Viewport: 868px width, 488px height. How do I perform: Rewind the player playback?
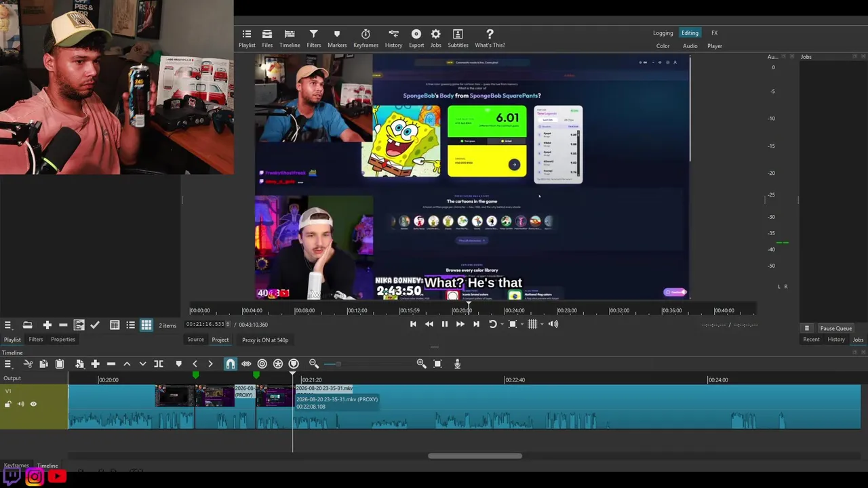(429, 324)
